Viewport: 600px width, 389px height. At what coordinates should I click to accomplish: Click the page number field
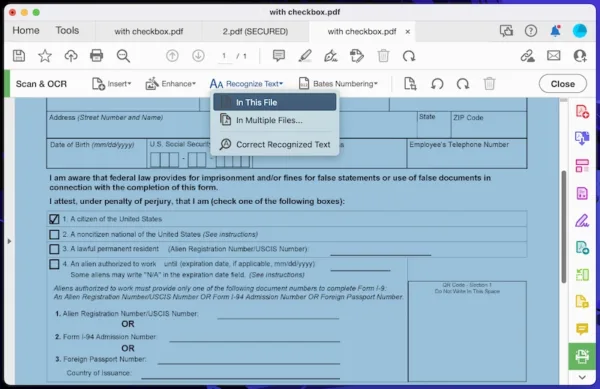[x=224, y=56]
